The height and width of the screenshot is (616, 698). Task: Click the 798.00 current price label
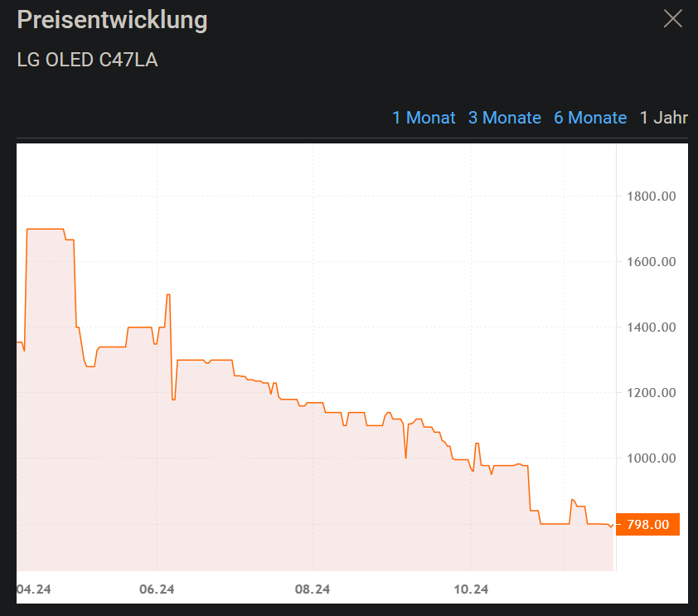click(647, 524)
